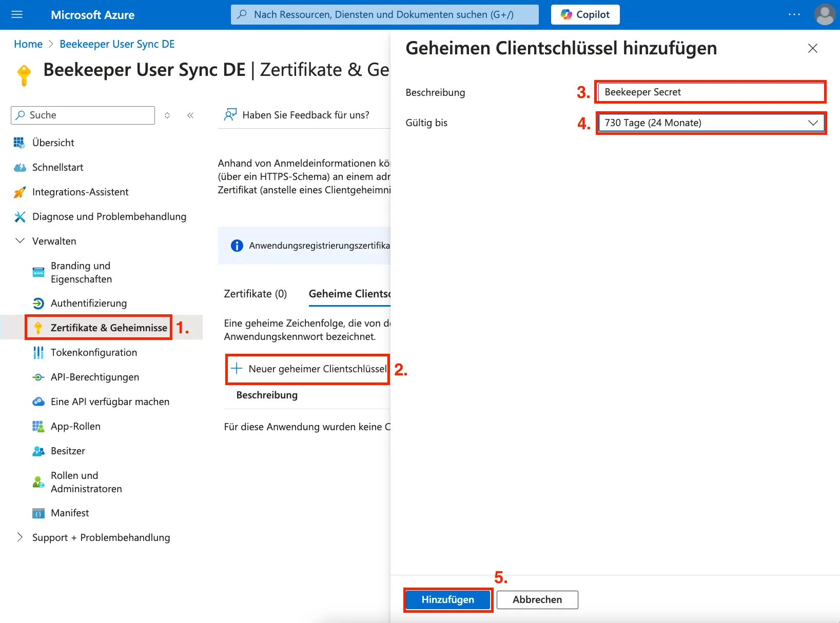
Task: Open Beekeeper User Sync DE breadcrumb
Action: point(117,44)
